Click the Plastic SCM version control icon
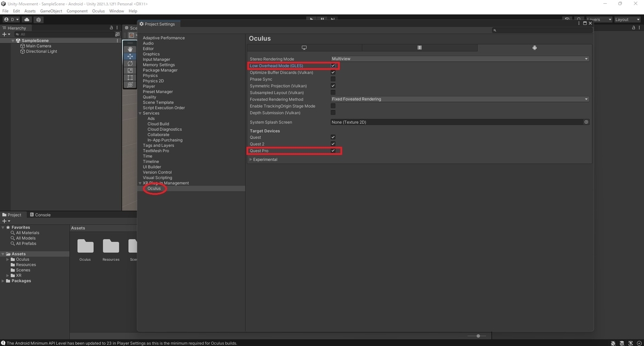 click(x=39, y=19)
